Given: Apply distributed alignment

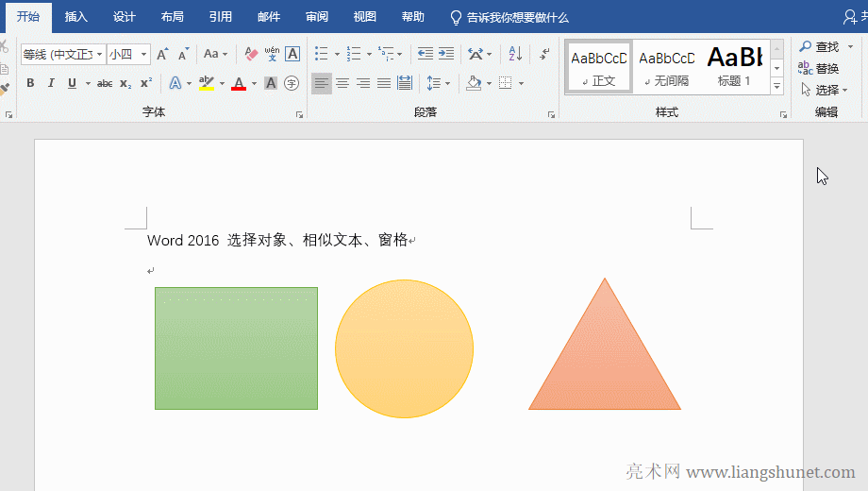Looking at the screenshot, I should coord(405,83).
